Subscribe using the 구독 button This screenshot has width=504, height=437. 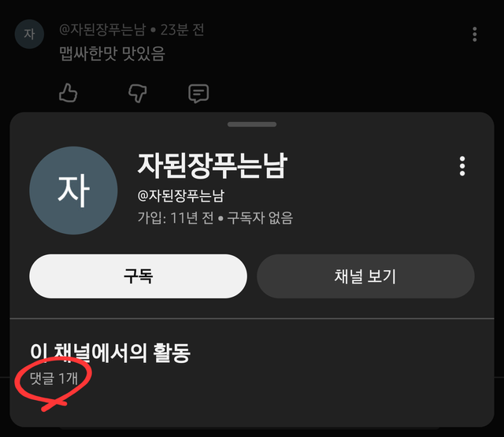pos(139,276)
